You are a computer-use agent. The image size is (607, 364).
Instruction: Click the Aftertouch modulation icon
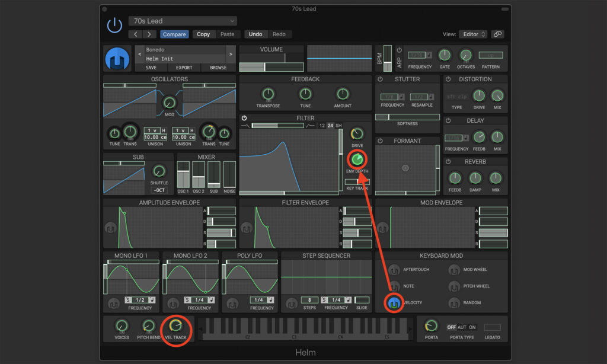pos(394,270)
